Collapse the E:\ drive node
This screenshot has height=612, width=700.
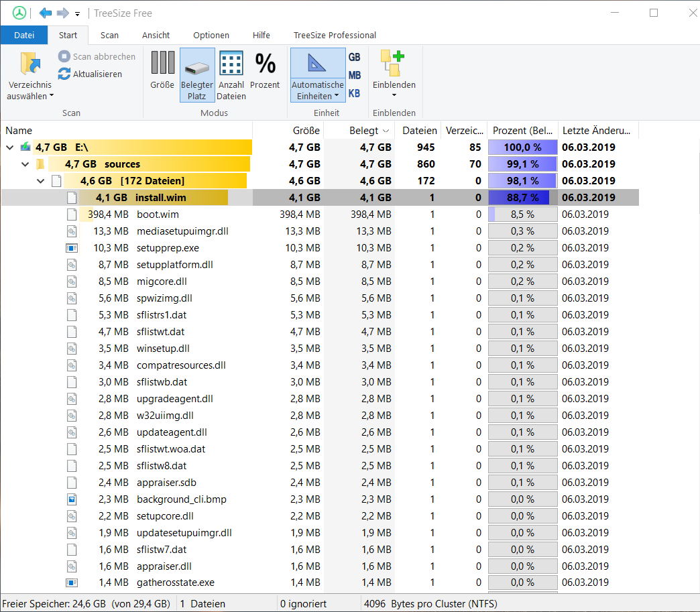pyautogui.click(x=10, y=147)
